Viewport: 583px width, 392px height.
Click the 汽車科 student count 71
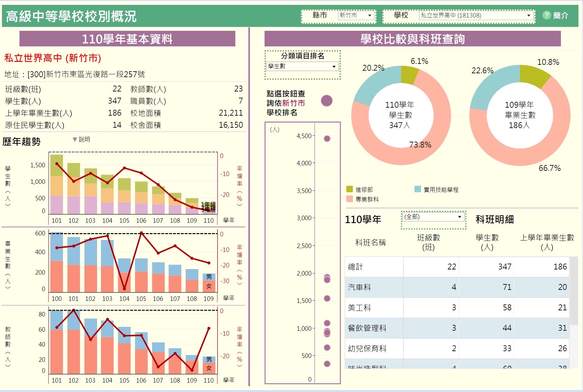click(x=507, y=287)
